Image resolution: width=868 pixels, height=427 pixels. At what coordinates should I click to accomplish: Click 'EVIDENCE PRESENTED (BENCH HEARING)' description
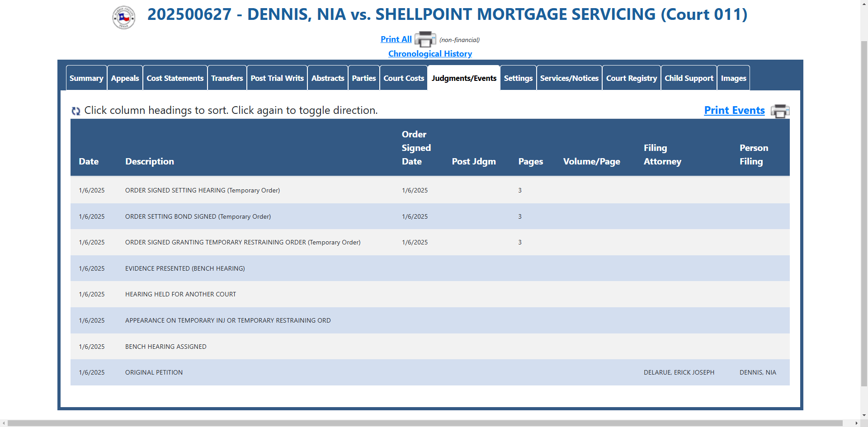click(185, 268)
